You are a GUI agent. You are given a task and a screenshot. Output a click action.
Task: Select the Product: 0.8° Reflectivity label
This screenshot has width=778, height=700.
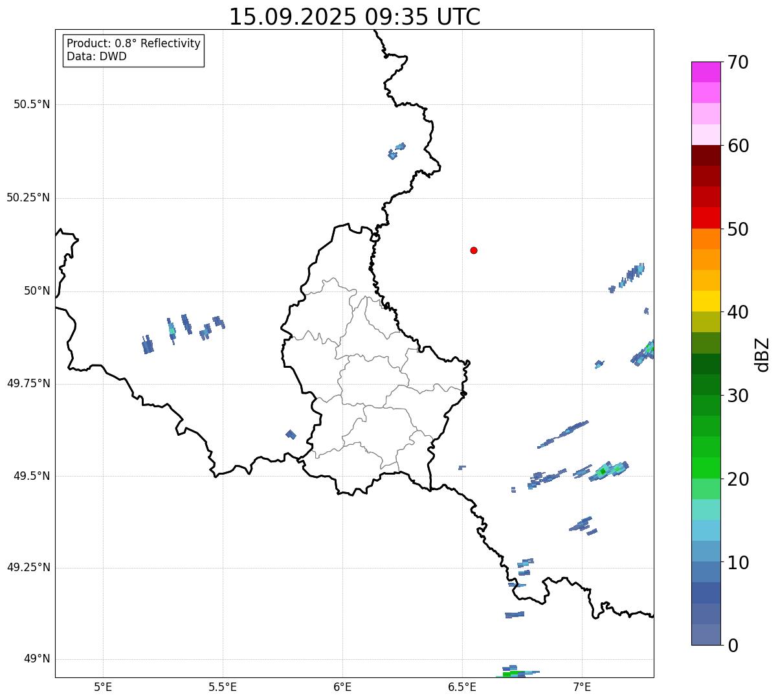click(x=134, y=43)
